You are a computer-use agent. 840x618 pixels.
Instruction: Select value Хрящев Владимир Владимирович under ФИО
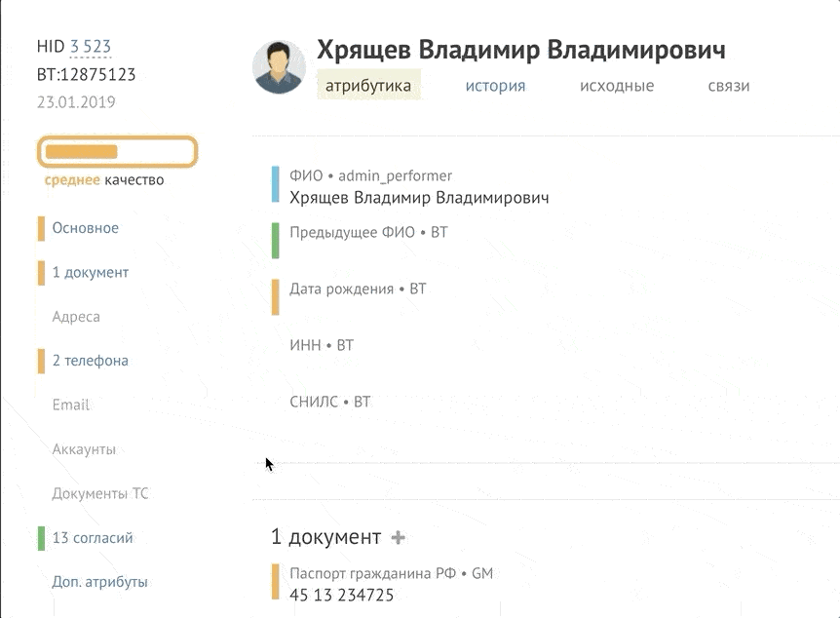pyautogui.click(x=419, y=198)
